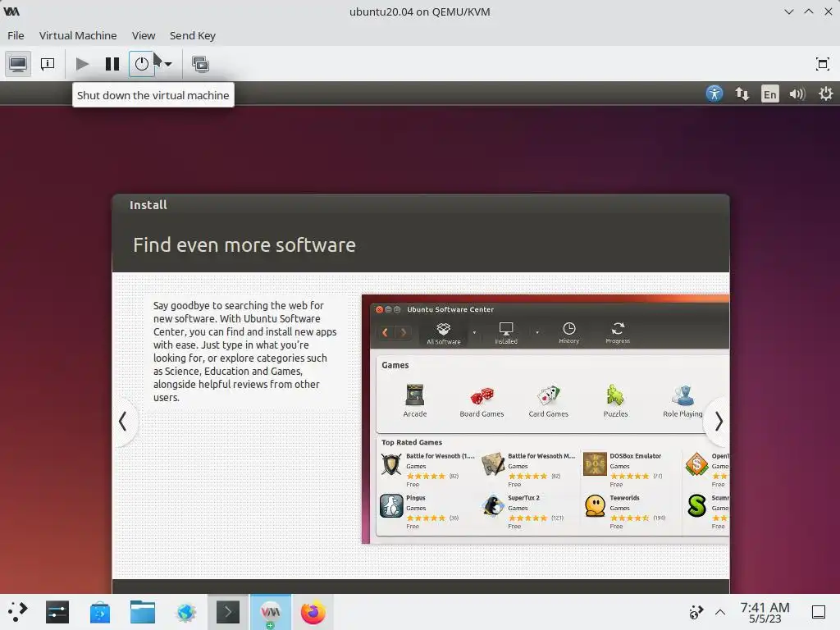Power on the virtual machine
Screen dimensions: 840x630
click(82, 64)
